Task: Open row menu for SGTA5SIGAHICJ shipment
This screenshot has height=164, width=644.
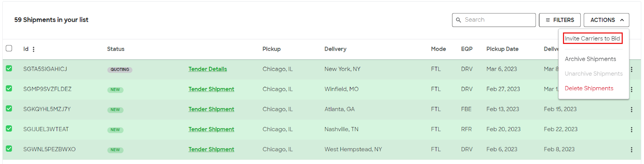Action: click(x=632, y=70)
